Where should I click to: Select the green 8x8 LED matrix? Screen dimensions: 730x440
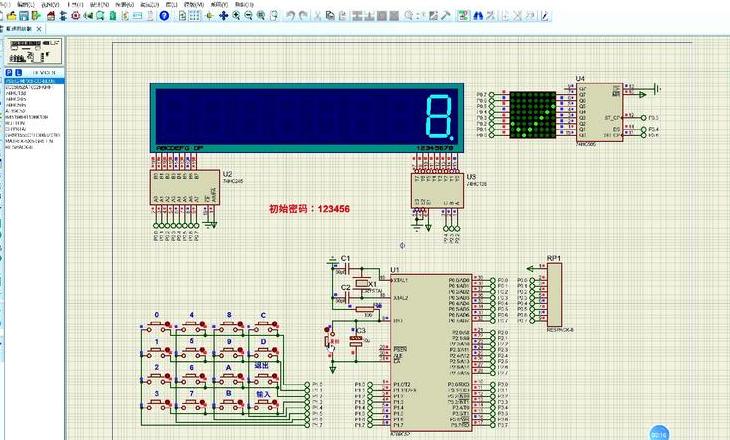[533, 115]
